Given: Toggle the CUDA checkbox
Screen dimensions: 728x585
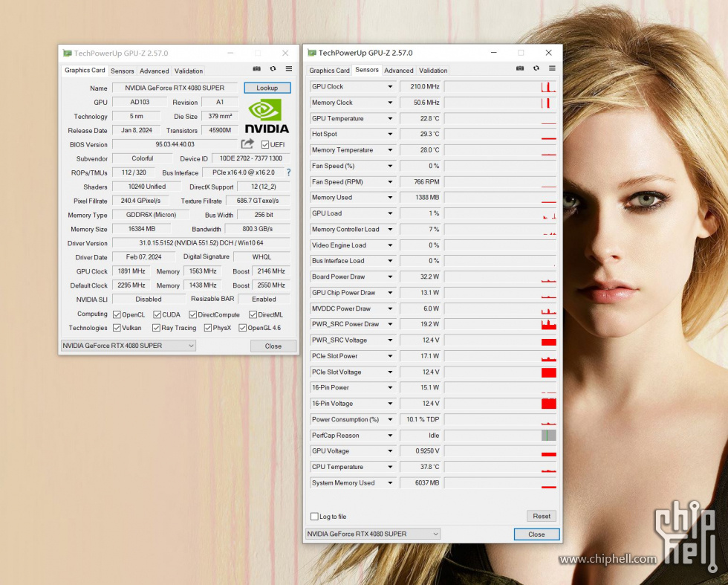Looking at the screenshot, I should [x=157, y=314].
